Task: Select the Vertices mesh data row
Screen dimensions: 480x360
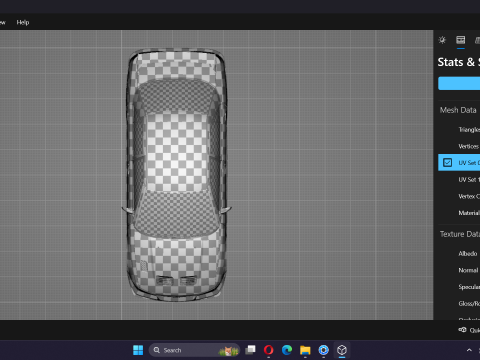Action: pyautogui.click(x=459, y=146)
